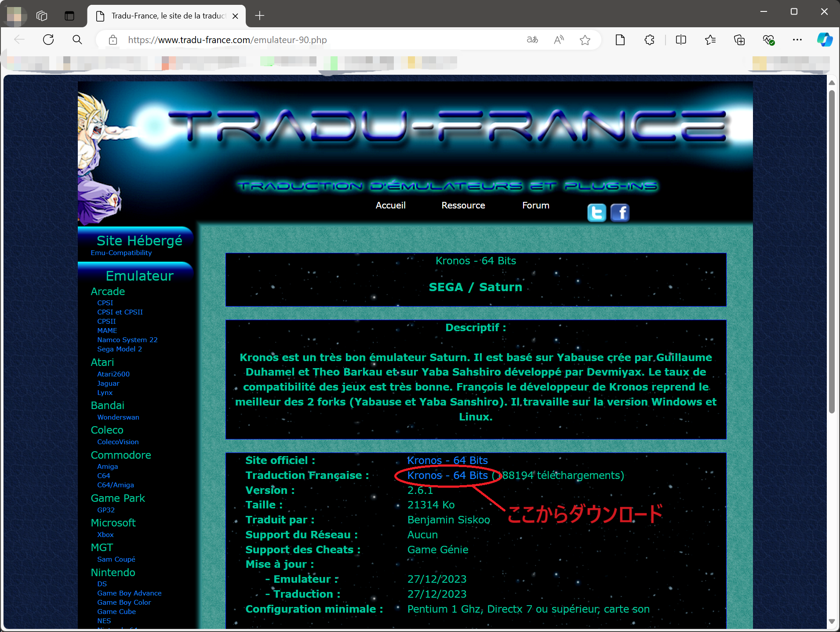Click the site lock icon in address bar
This screenshot has width=840, height=632.
coord(113,40)
